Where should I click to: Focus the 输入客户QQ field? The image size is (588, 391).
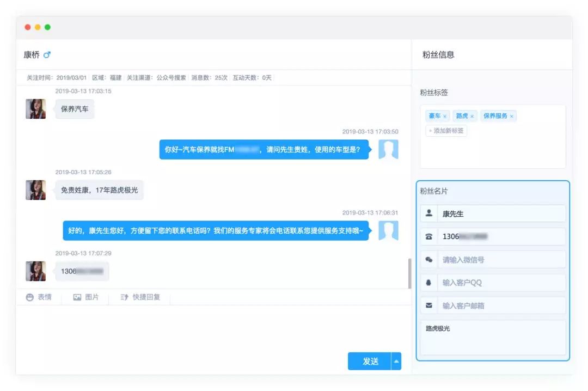[500, 283]
